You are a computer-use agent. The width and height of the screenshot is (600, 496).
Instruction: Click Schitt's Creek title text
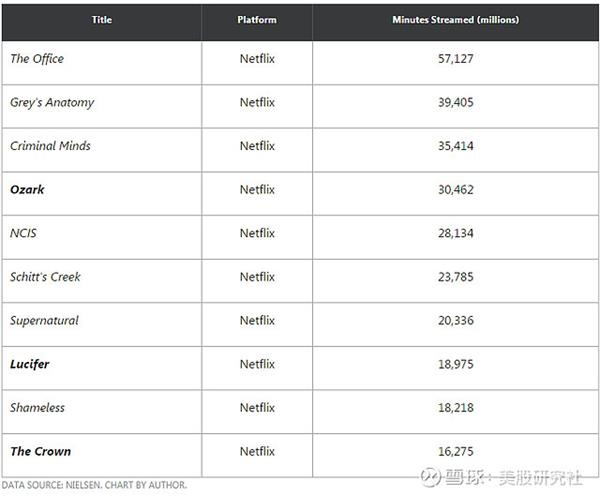pyautogui.click(x=46, y=277)
